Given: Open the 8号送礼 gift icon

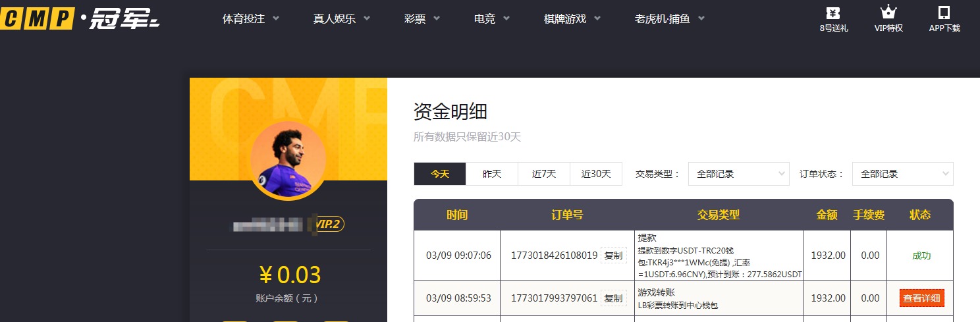Looking at the screenshot, I should (833, 19).
